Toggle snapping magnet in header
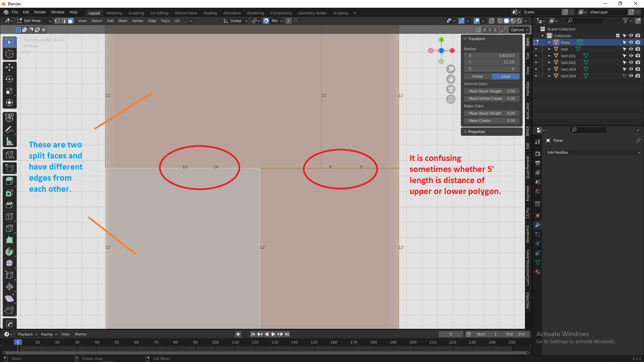The height and width of the screenshot is (362, 644). click(x=266, y=21)
